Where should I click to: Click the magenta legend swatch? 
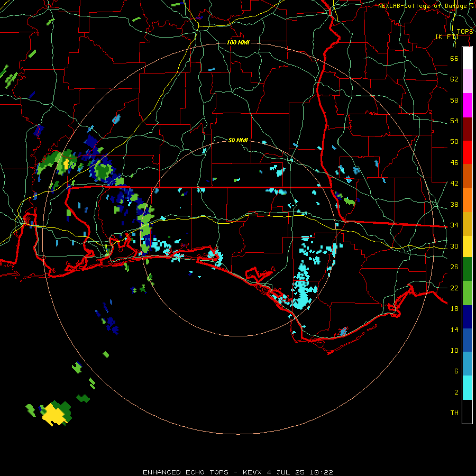tap(467, 105)
